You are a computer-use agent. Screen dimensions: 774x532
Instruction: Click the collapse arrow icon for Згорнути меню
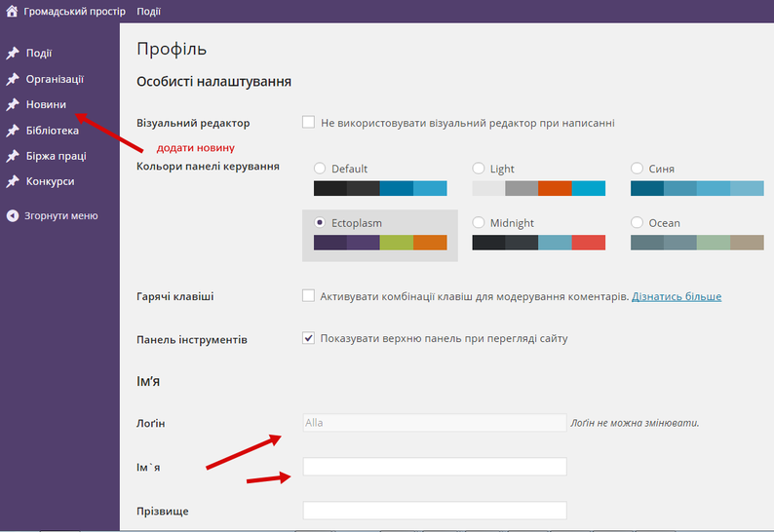tap(13, 215)
